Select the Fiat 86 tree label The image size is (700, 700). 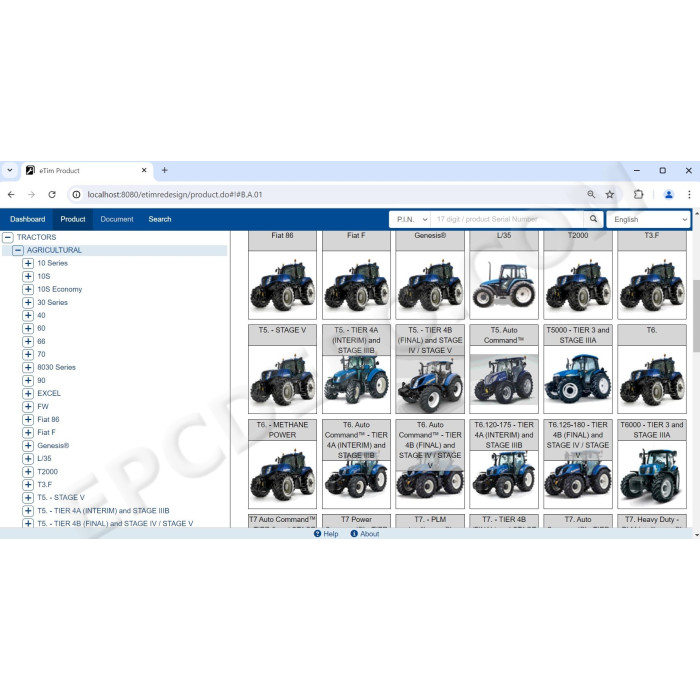click(x=48, y=419)
